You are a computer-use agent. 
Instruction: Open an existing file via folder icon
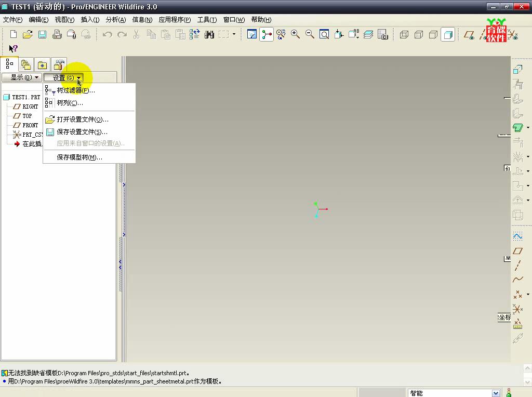point(28,34)
